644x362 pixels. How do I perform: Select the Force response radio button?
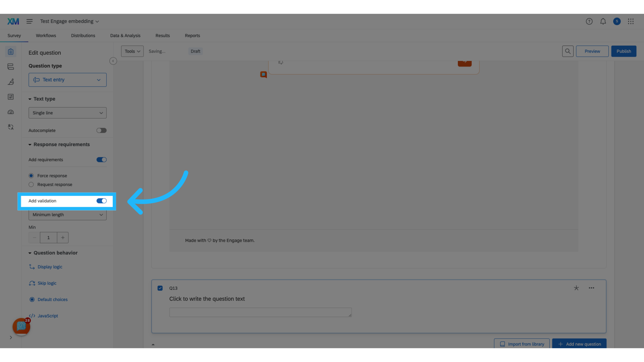[x=31, y=176]
